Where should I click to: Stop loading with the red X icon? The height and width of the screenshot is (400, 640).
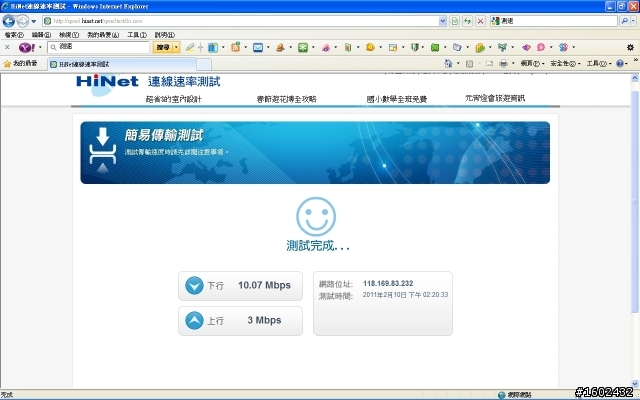[480, 21]
